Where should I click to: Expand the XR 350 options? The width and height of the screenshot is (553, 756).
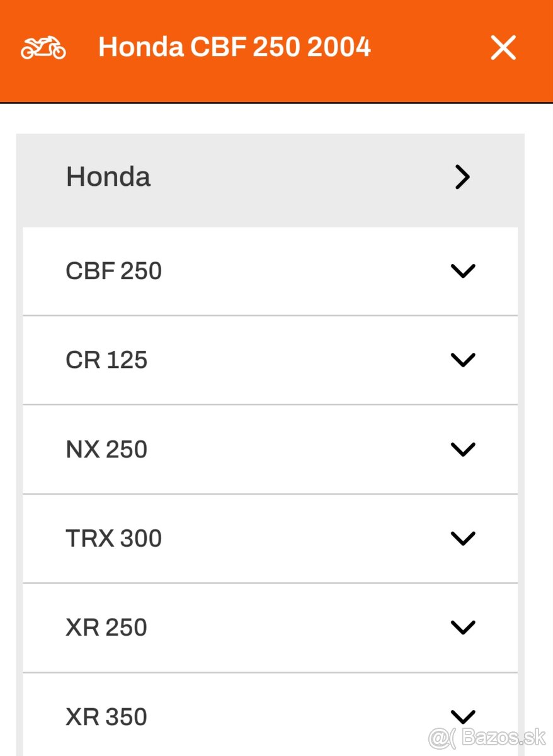(271, 716)
